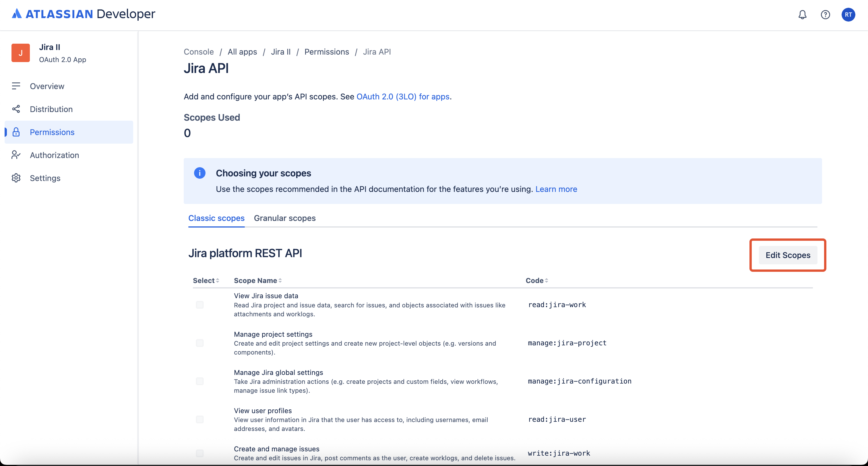Click the notifications bell icon
Viewport: 868px width, 466px height.
tap(802, 14)
